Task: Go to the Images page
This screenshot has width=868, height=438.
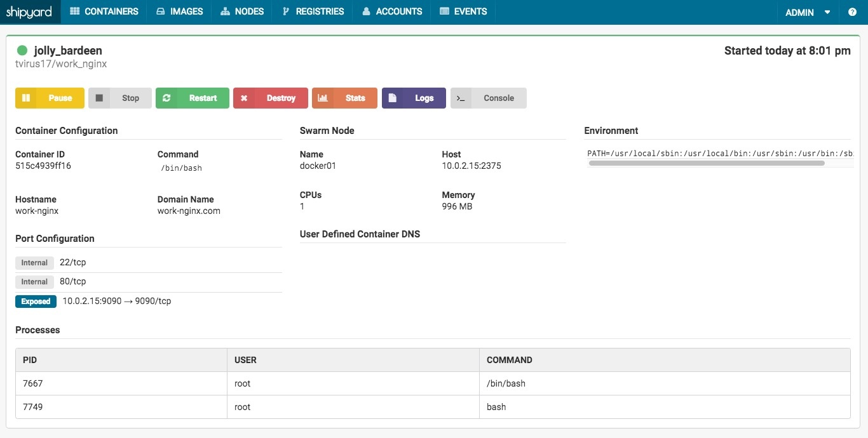Action: point(179,11)
